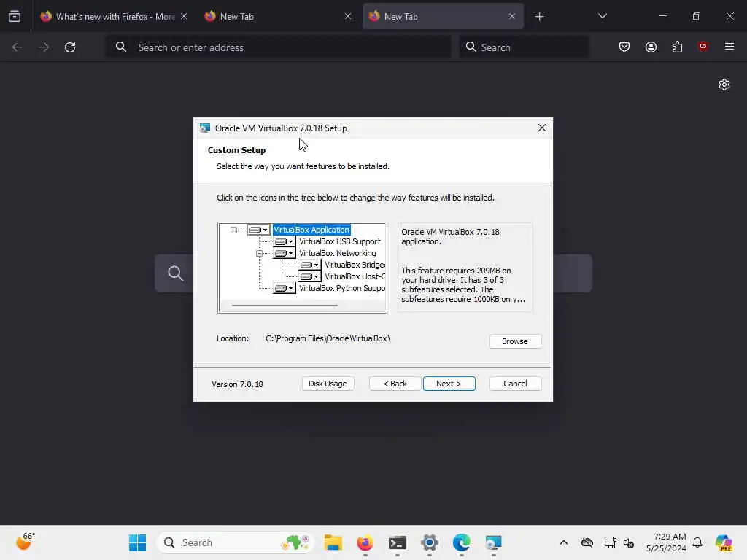Open Firefox account icon

[651, 47]
